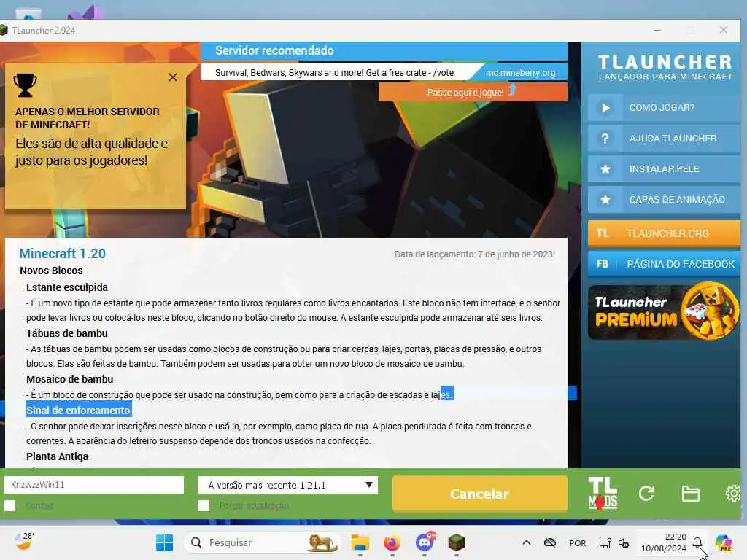Click the play icon beside Como Jogar

pos(605,108)
